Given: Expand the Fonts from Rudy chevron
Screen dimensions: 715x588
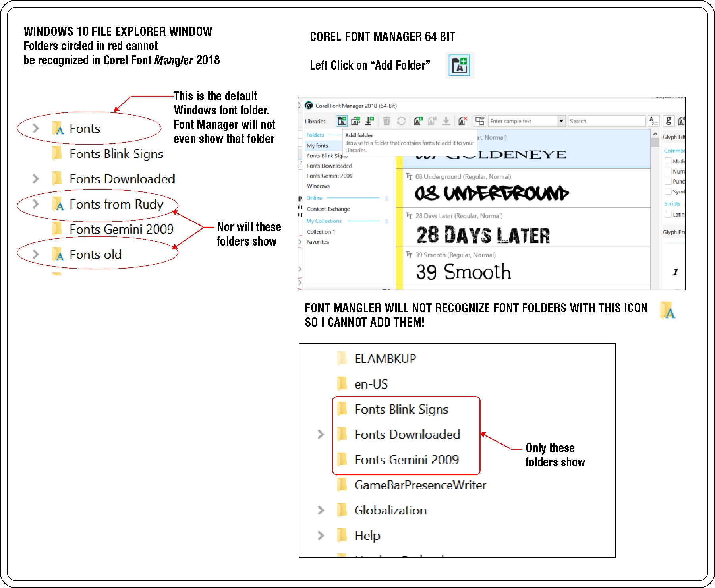Looking at the screenshot, I should click(x=36, y=204).
